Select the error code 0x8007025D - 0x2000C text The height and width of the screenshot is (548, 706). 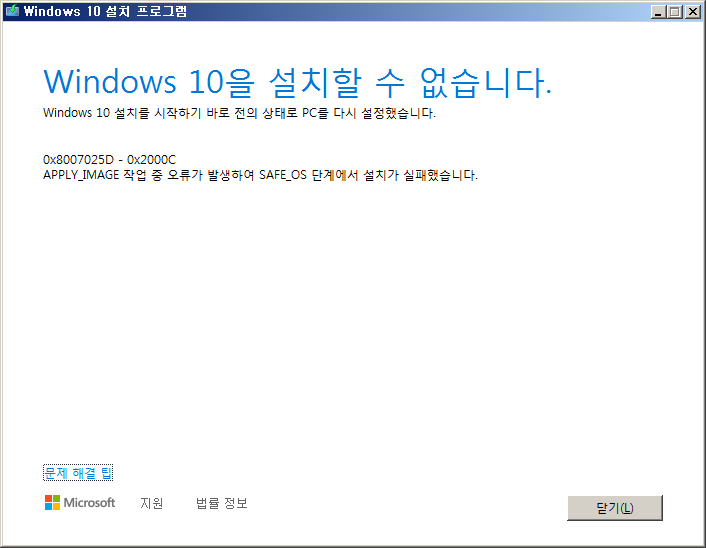pyautogui.click(x=109, y=160)
